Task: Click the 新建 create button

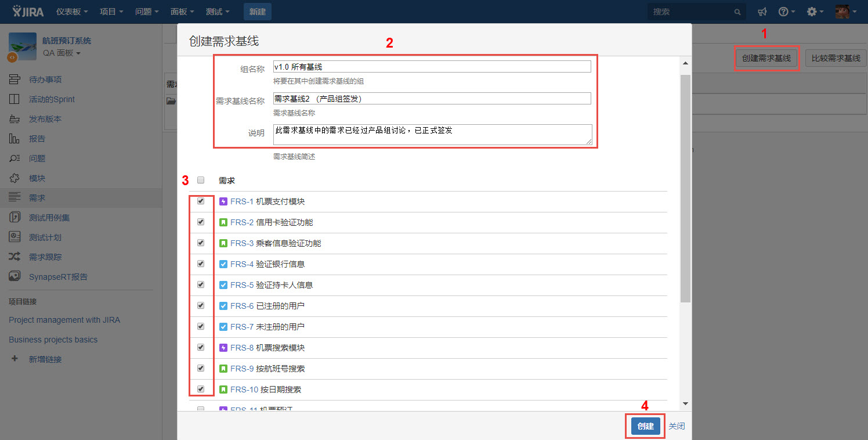Action: point(257,12)
